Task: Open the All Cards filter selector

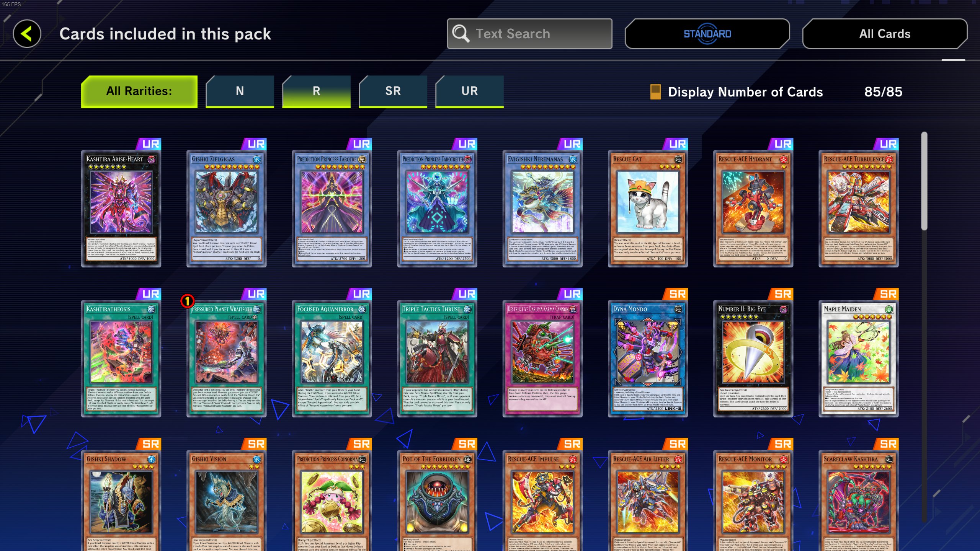Action: [x=885, y=34]
